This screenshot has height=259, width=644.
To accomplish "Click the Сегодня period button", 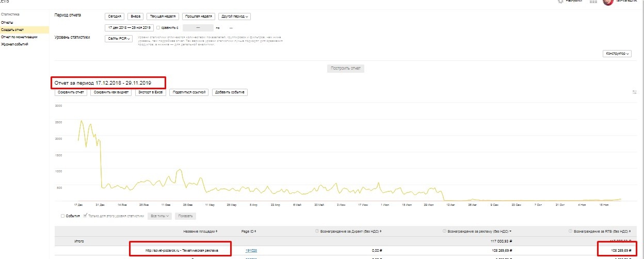I will tap(115, 17).
